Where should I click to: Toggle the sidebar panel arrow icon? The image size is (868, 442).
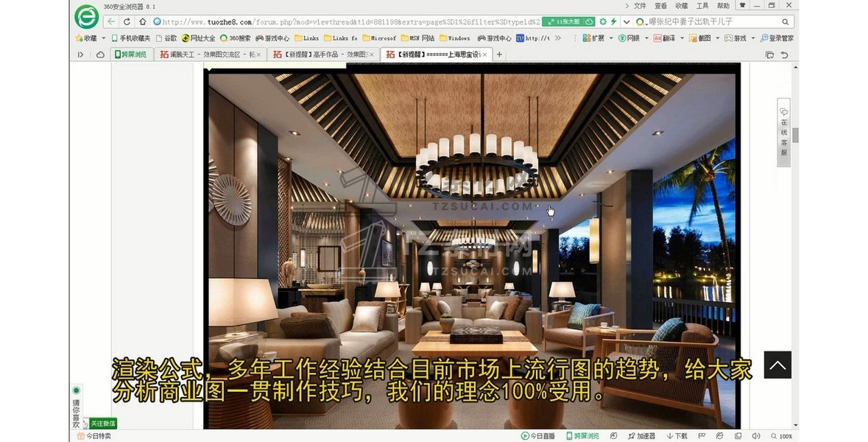coord(81,55)
